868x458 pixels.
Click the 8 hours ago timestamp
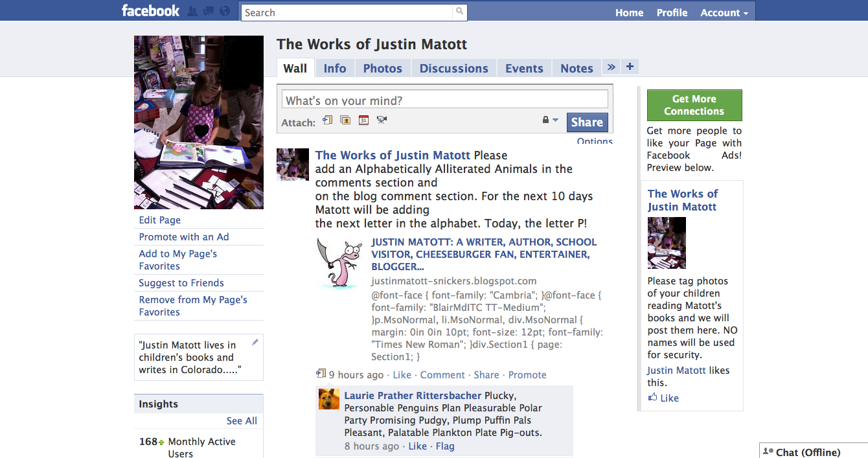coord(372,446)
